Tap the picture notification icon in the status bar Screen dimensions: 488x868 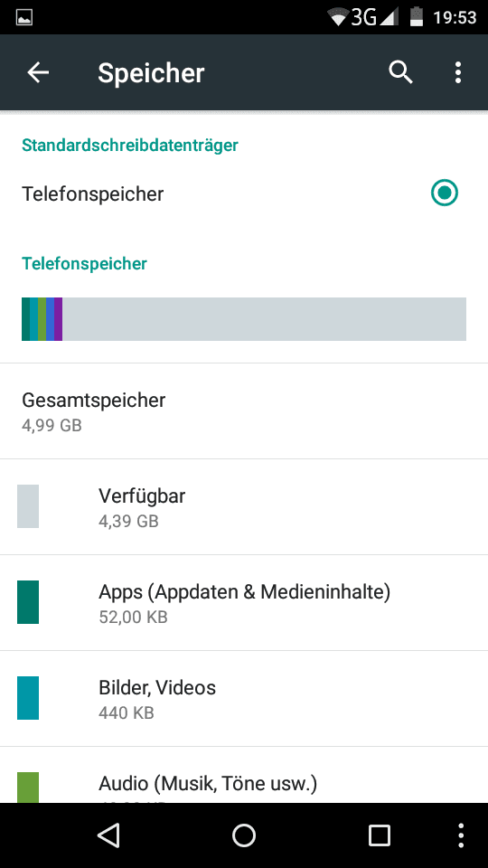tap(24, 18)
